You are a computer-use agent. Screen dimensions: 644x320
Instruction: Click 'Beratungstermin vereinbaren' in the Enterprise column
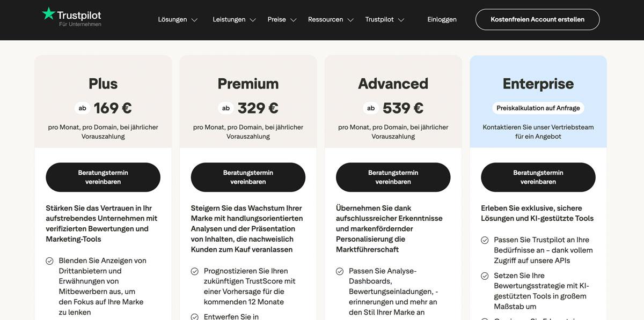[538, 177]
